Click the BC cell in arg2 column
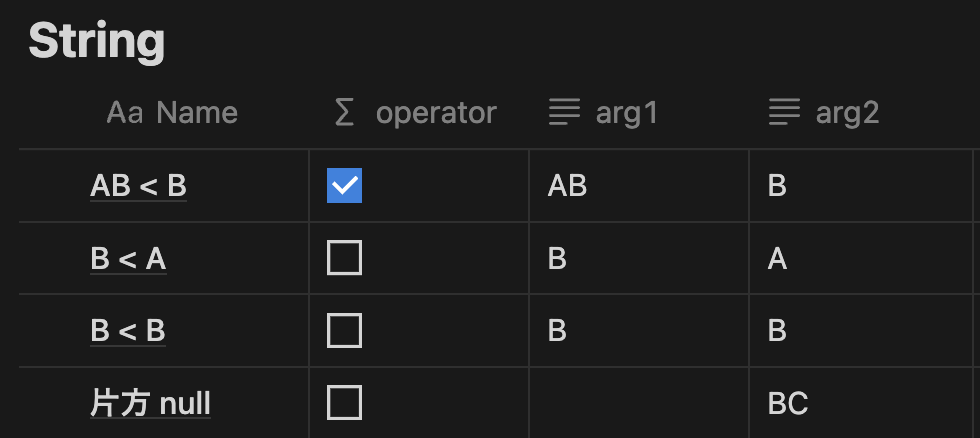Image resolution: width=980 pixels, height=438 pixels. tap(861, 403)
